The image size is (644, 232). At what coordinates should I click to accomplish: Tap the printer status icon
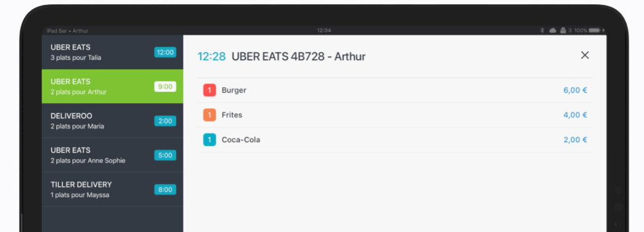[x=563, y=30]
